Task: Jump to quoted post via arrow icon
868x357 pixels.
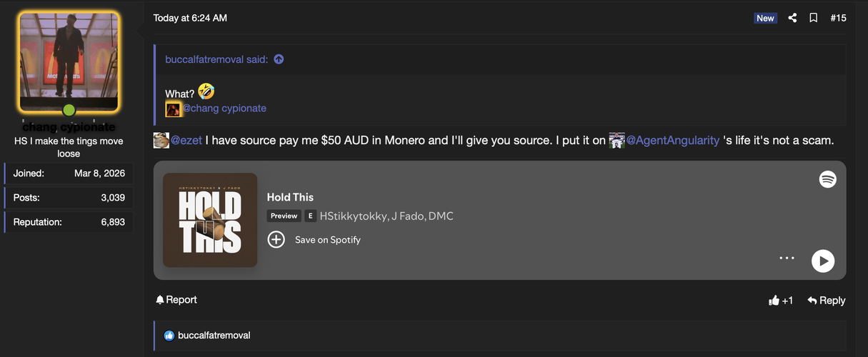Action: pyautogui.click(x=279, y=59)
